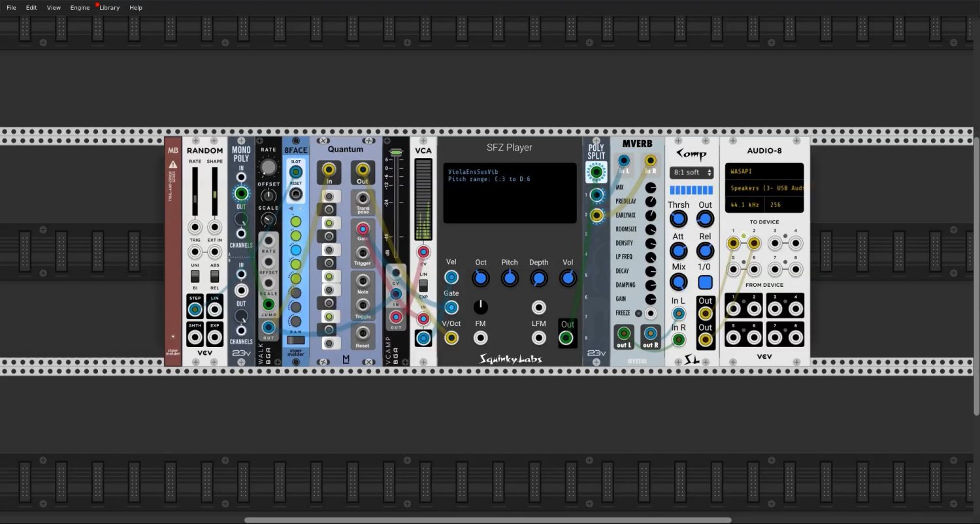
Task: Open the Edit menu
Action: 31,8
